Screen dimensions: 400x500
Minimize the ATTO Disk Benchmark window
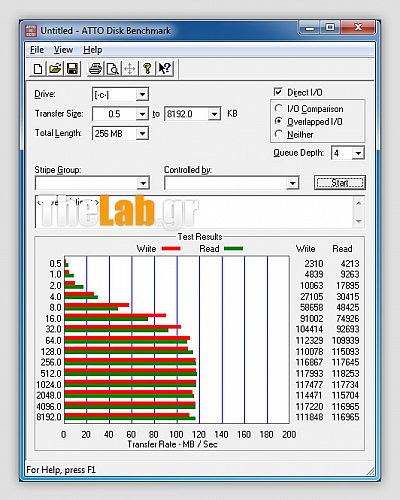coord(310,27)
